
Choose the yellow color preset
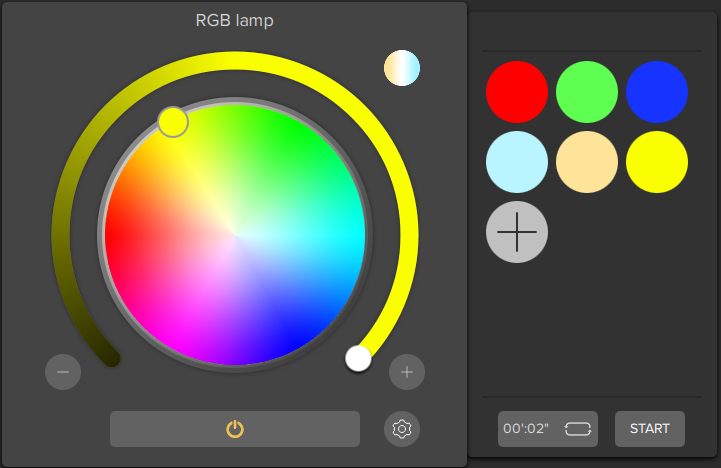tap(657, 162)
